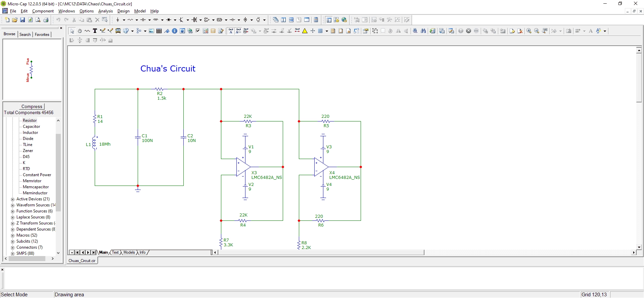Open the Ground symbol dropdown arrow
The image size is (644, 298).
click(124, 20)
